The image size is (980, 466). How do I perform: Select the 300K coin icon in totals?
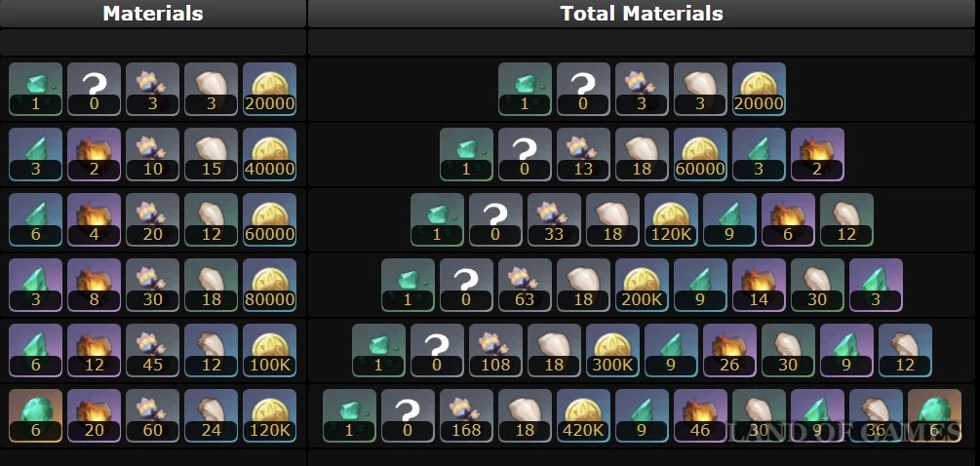pos(612,350)
